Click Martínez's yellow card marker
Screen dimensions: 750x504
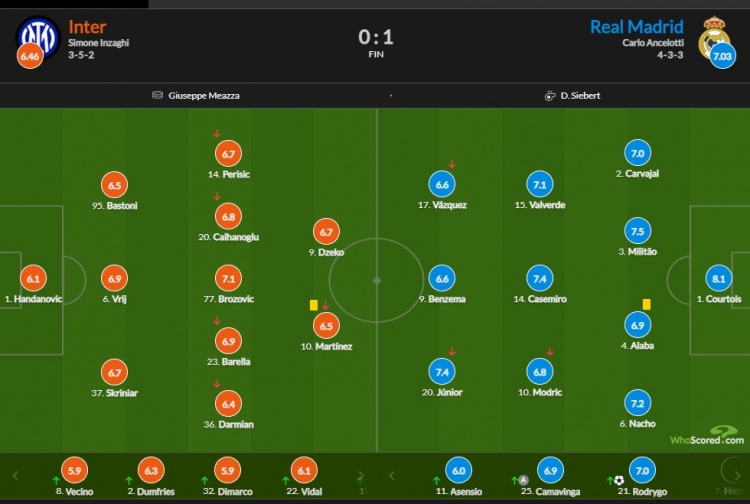(x=314, y=305)
